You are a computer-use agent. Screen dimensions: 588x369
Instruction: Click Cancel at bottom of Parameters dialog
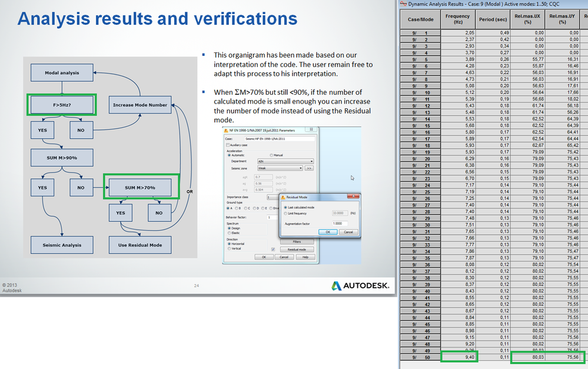tap(284, 257)
